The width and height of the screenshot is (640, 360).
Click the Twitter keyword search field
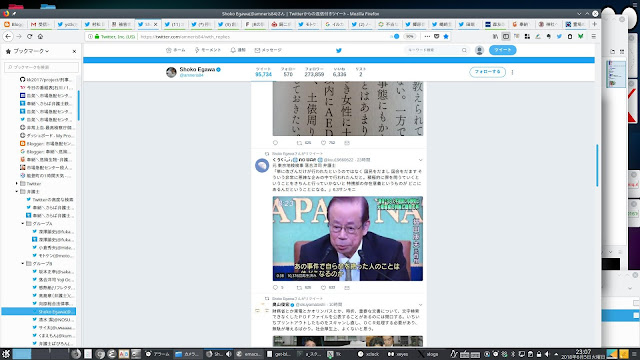click(x=436, y=50)
